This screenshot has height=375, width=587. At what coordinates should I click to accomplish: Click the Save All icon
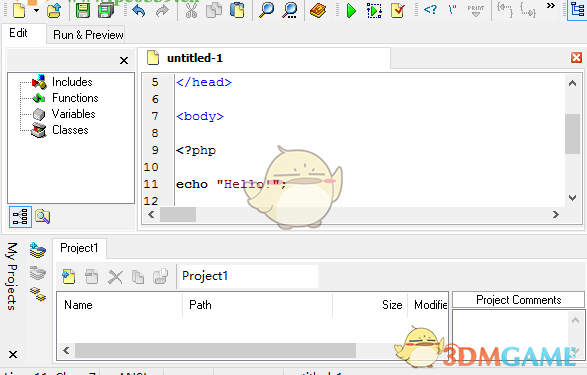tap(106, 10)
